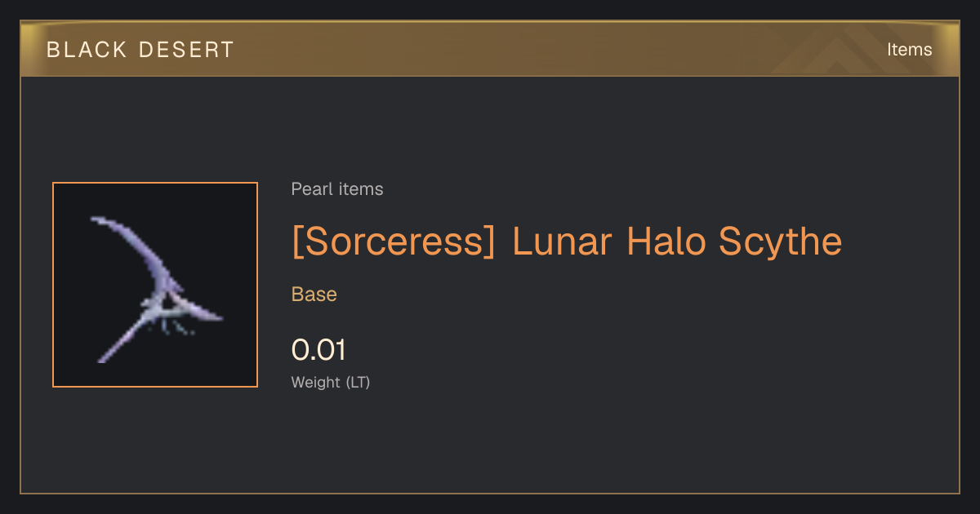980x514 pixels.
Task: Select the Lunar Halo Scythe item icon
Action: [x=155, y=285]
